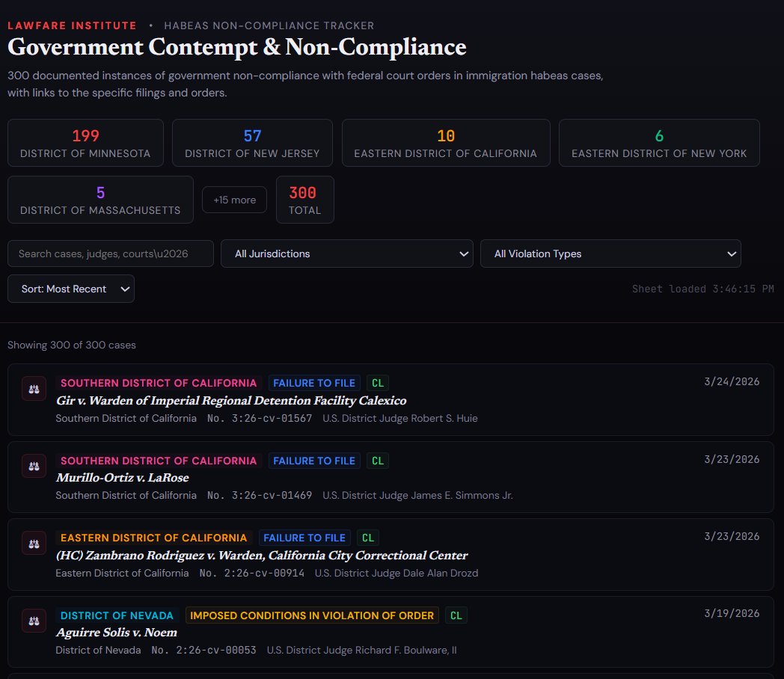
Task: Click case number 3:26-cv-01567
Action: click(x=260, y=418)
